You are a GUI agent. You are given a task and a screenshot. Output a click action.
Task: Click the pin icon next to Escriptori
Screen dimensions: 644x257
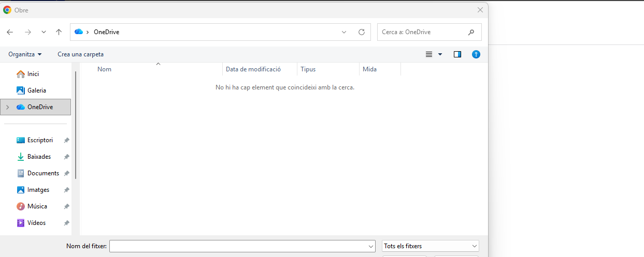66,141
